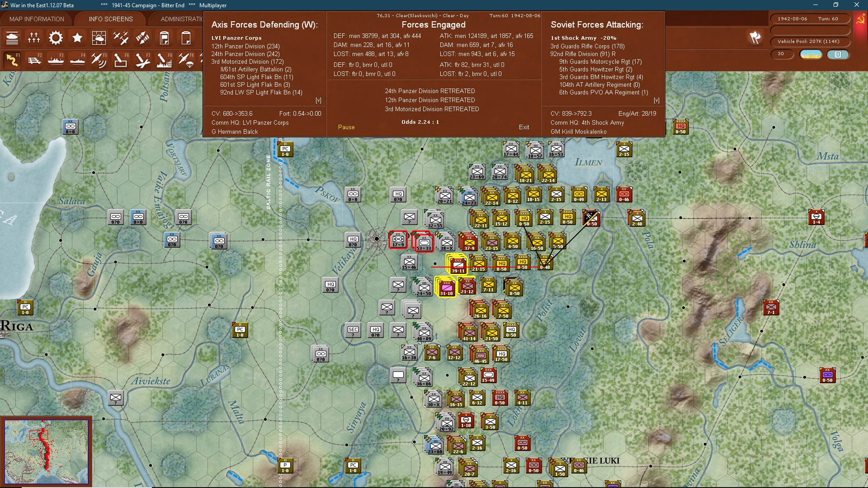Select the 7-1 Soviet counter

[x=771, y=307]
